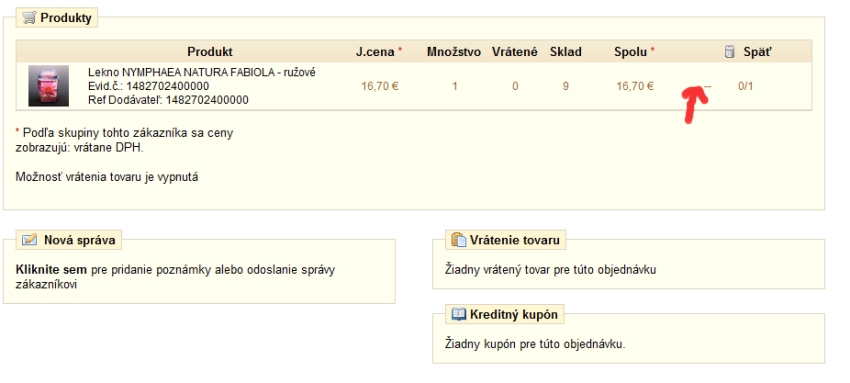Click returned value 0 under Vrátené
Screen dimensions: 850x383
[x=515, y=86]
